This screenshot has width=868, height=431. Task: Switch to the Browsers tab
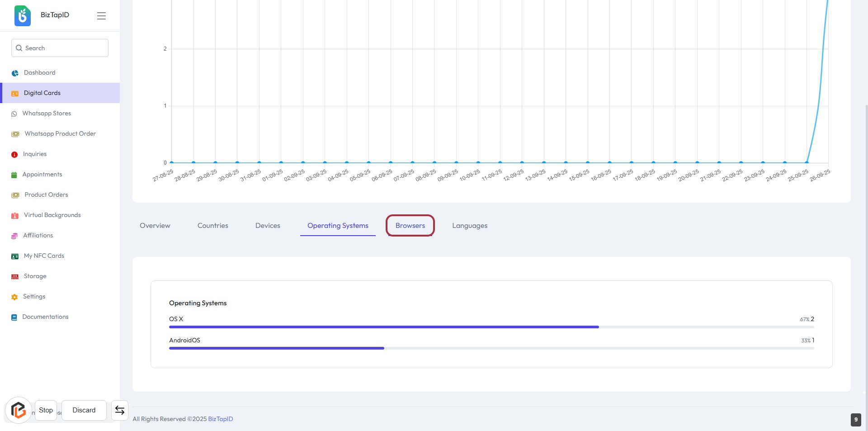[x=410, y=226]
